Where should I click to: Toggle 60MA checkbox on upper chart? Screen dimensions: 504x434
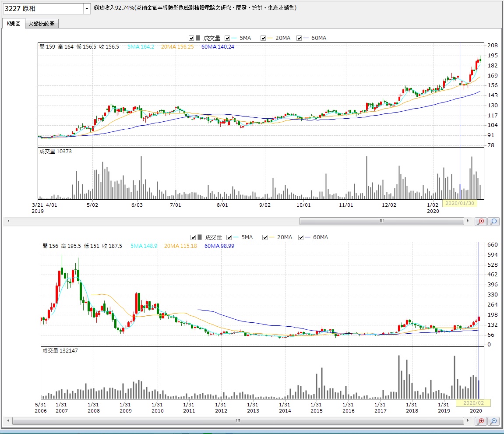click(x=299, y=38)
